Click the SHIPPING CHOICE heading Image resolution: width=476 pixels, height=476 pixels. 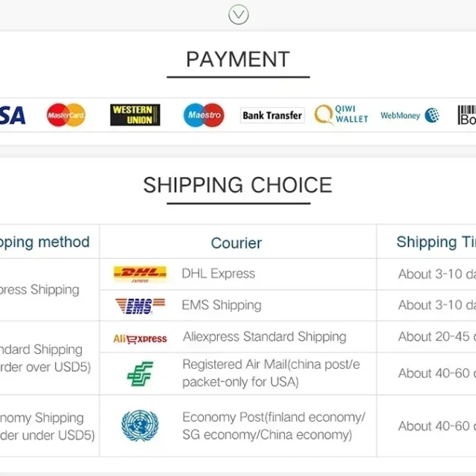pos(238,185)
